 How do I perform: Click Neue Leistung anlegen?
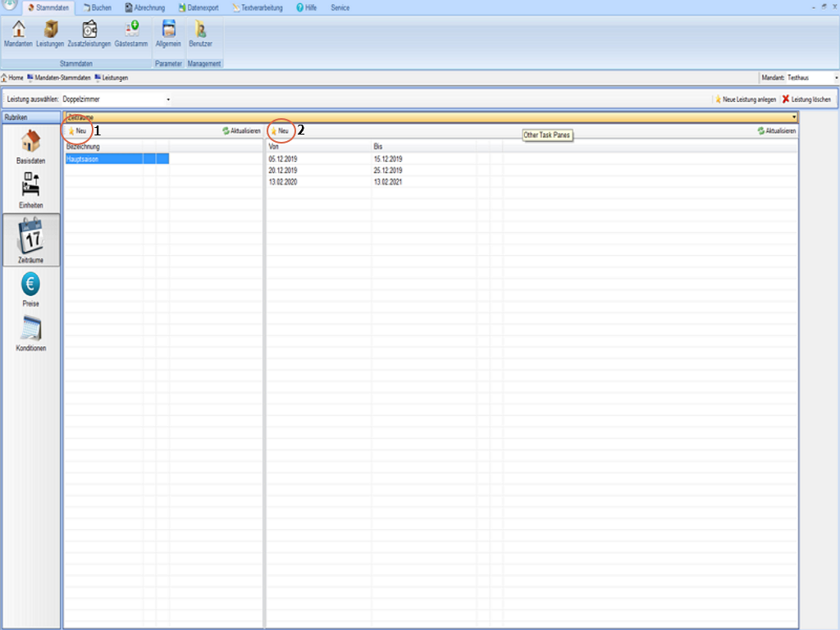pyautogui.click(x=745, y=99)
